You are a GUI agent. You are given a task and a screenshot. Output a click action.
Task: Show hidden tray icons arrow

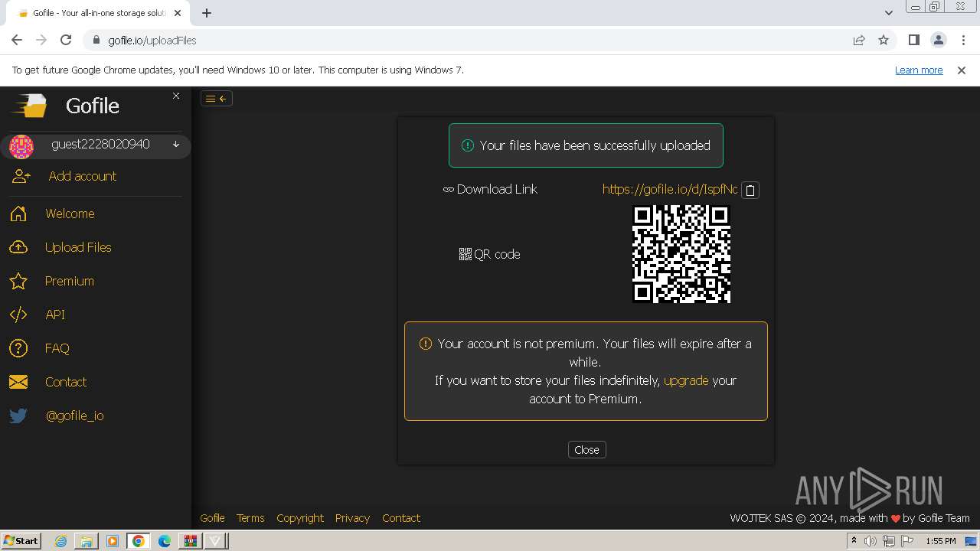click(x=854, y=540)
